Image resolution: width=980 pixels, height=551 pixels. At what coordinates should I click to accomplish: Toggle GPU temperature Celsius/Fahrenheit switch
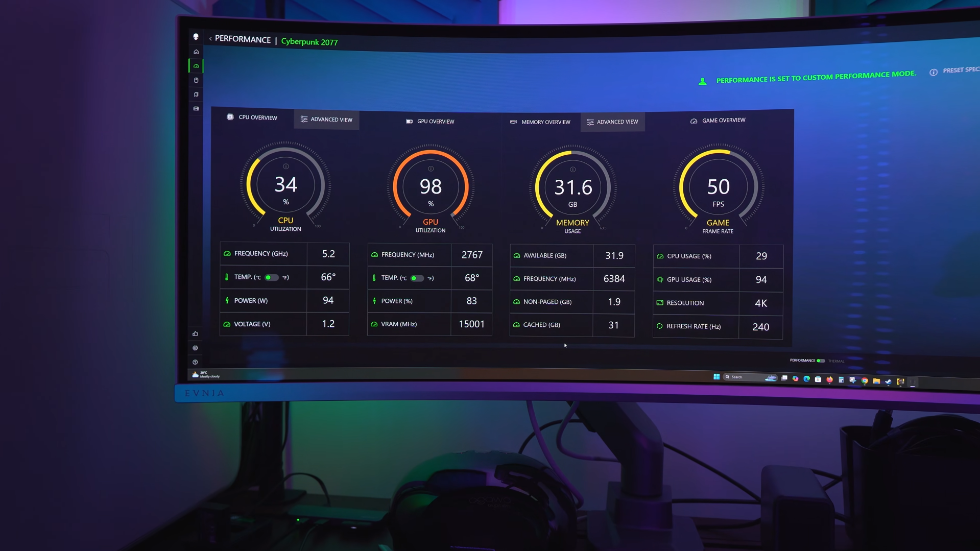(417, 278)
